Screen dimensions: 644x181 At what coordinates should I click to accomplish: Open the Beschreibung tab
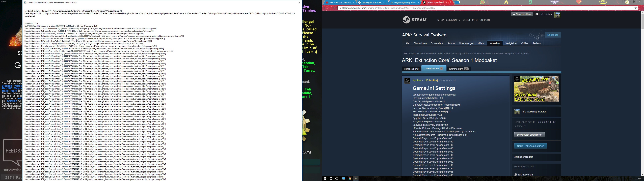pyautogui.click(x=411, y=69)
